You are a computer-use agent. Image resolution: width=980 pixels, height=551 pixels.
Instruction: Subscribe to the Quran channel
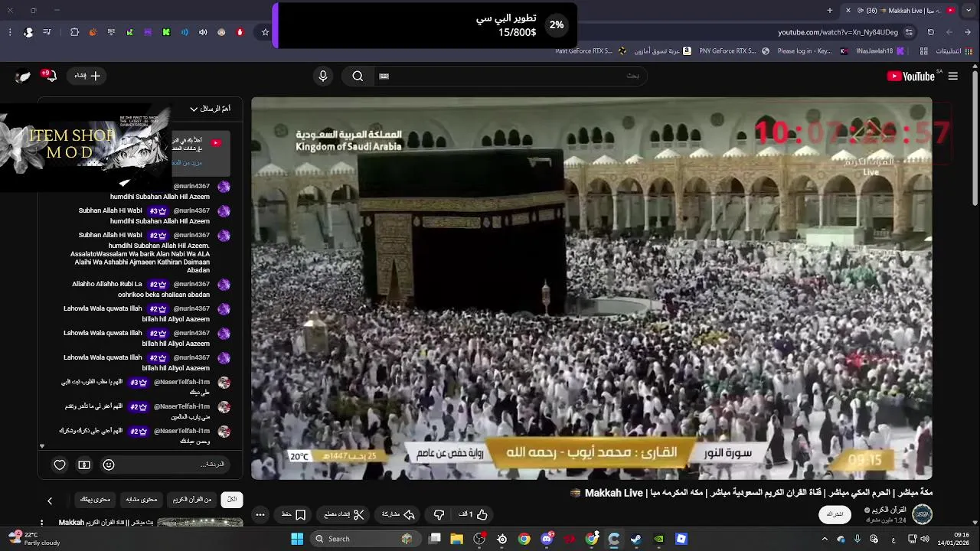[x=835, y=514]
